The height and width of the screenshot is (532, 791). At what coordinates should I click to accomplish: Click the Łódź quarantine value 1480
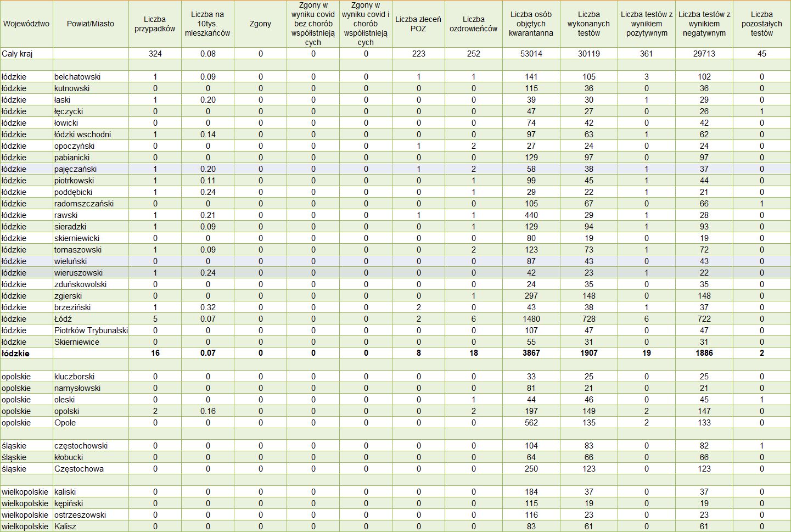pyautogui.click(x=531, y=319)
